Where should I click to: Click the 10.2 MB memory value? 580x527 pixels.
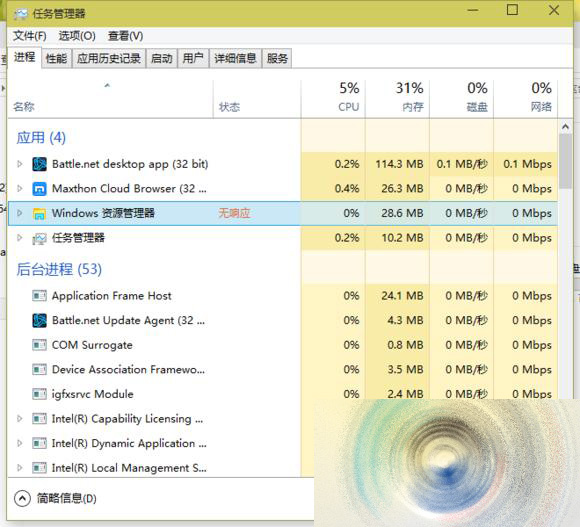tap(402, 238)
